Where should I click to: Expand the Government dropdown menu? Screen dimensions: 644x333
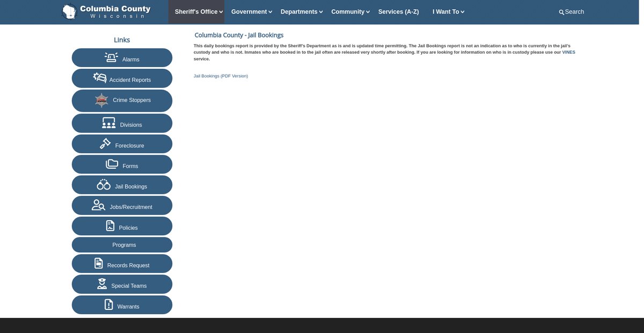pyautogui.click(x=251, y=12)
